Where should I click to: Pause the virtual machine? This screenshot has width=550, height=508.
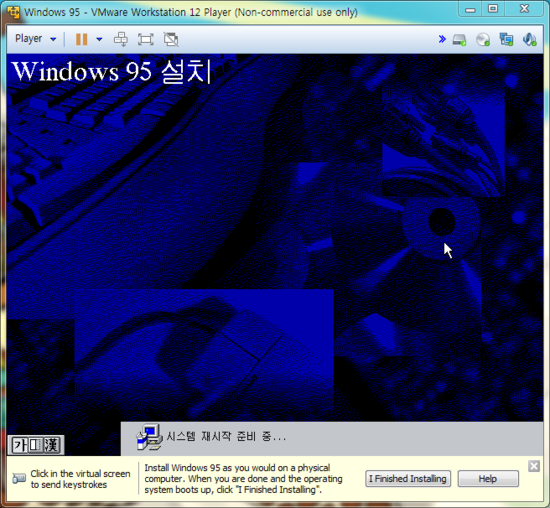81,39
